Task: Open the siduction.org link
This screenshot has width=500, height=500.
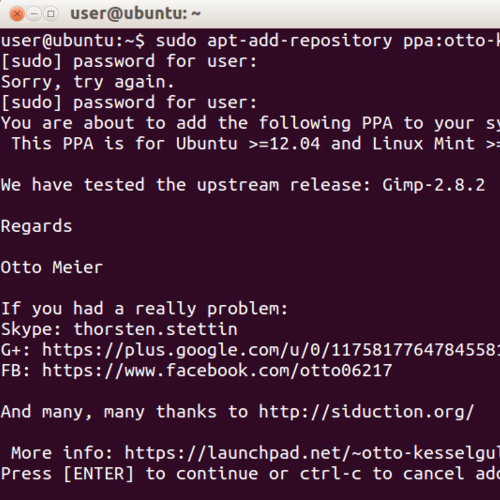Action: (366, 412)
